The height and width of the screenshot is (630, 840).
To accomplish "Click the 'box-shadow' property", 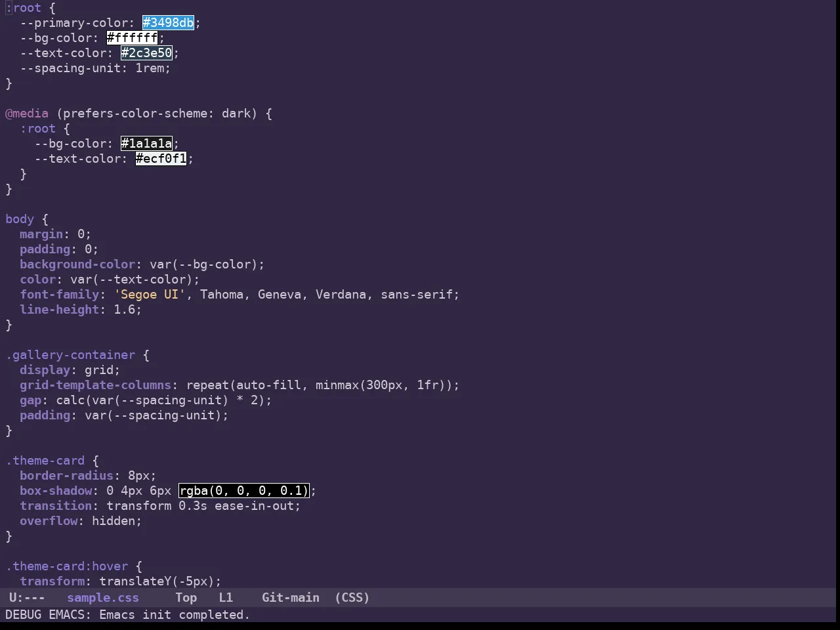I will (56, 490).
